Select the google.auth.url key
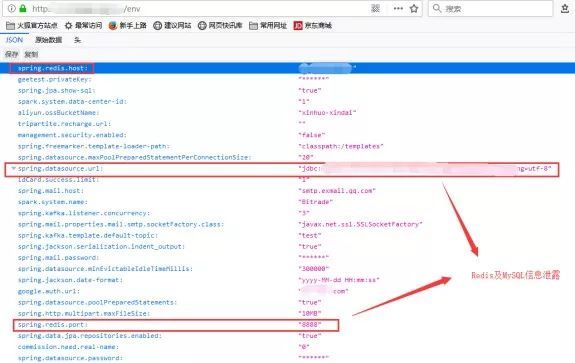Image resolution: width=575 pixels, height=363 pixels. (49, 291)
